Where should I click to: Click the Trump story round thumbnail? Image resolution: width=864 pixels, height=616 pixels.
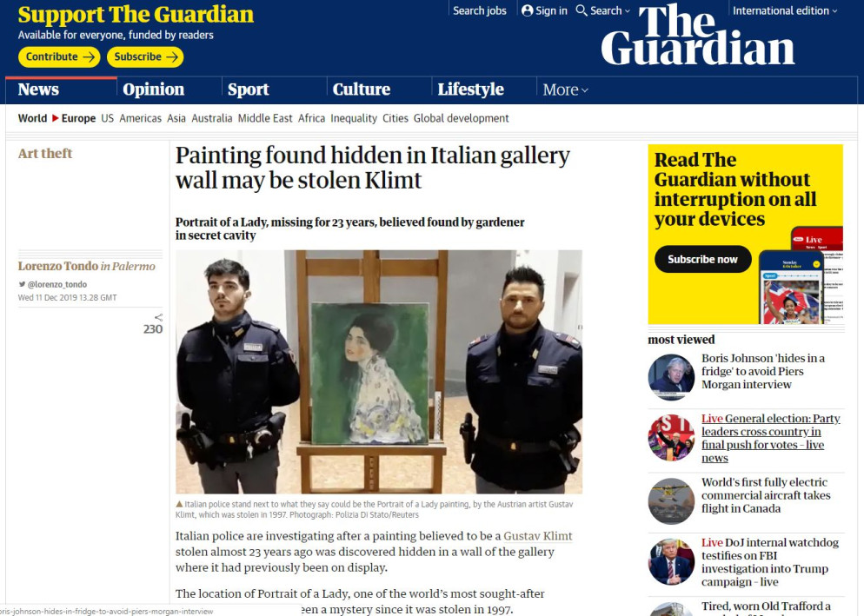tap(671, 562)
